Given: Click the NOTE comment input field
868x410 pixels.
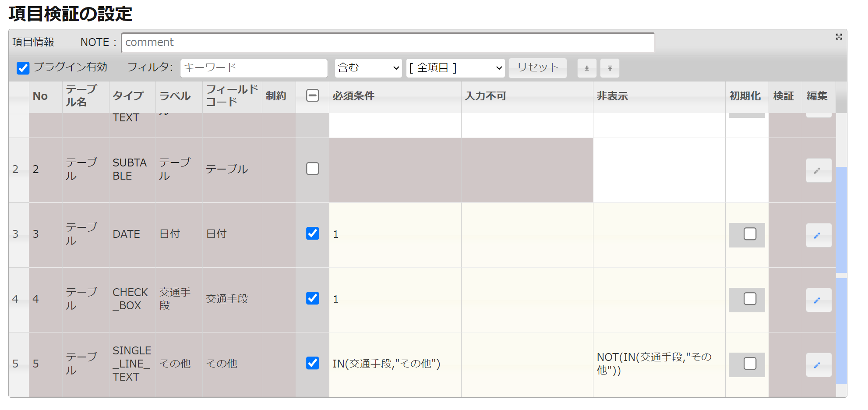Looking at the screenshot, I should [388, 42].
